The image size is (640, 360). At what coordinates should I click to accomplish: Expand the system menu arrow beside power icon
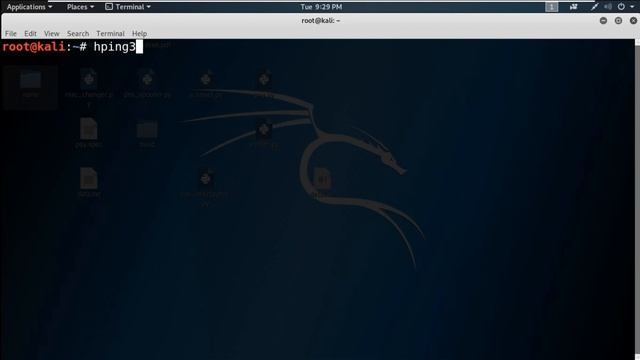point(632,7)
